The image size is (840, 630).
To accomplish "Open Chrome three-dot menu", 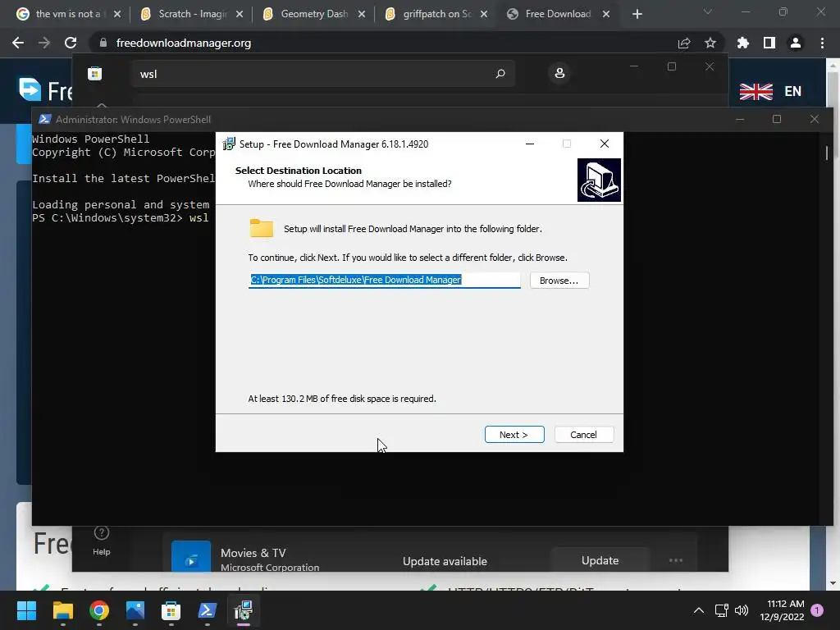I will coord(822,43).
